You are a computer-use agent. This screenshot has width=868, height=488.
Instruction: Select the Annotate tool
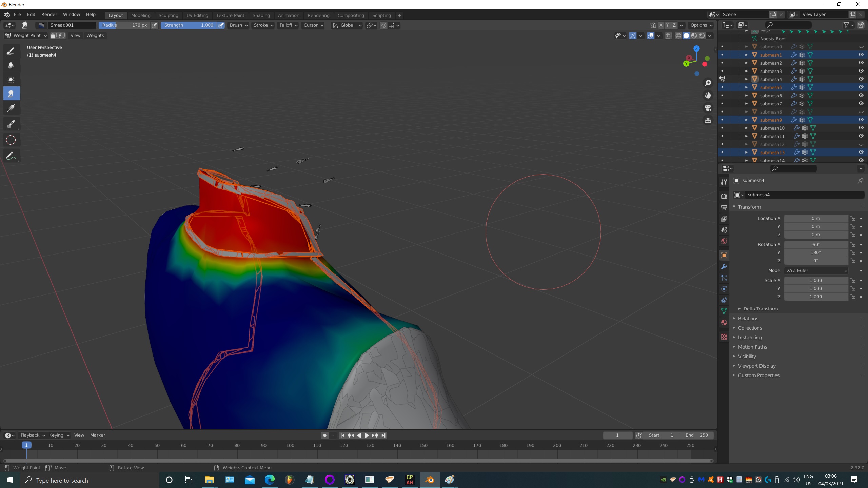11,156
